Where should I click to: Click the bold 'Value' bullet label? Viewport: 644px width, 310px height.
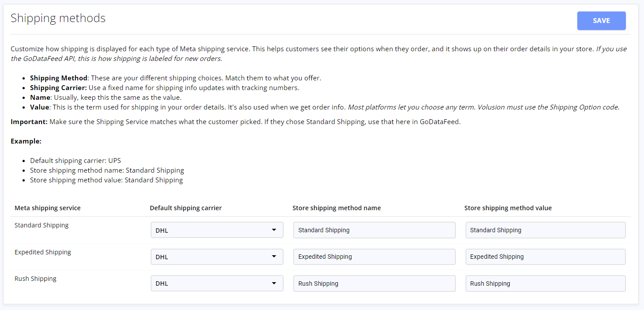pyautogui.click(x=40, y=107)
